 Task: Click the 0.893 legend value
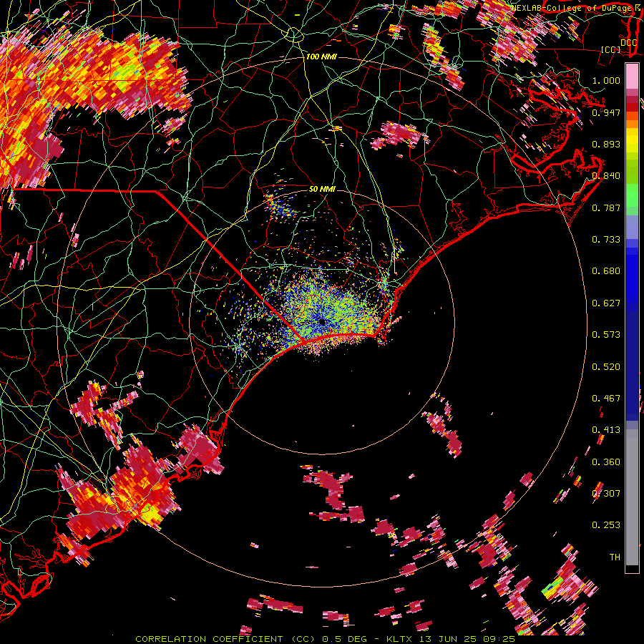[x=606, y=144]
